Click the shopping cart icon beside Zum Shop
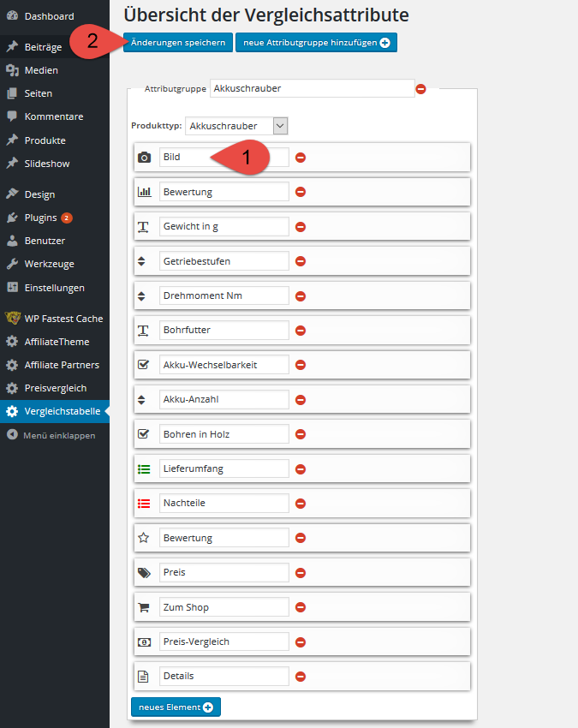This screenshot has height=728, width=578. pyautogui.click(x=144, y=607)
